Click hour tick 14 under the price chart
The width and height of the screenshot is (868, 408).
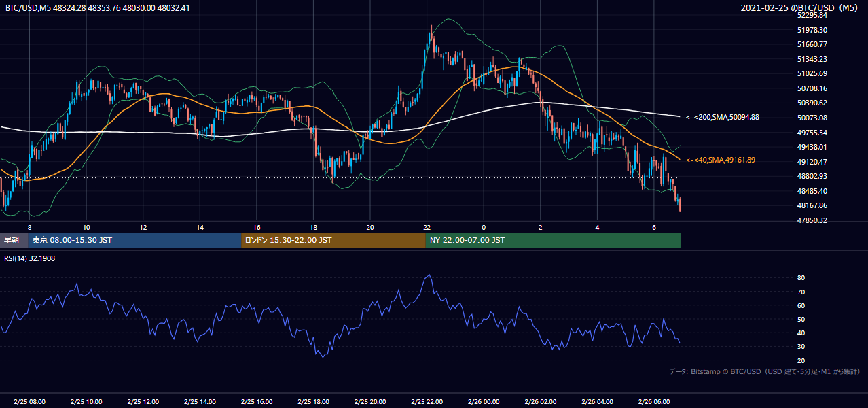[x=200, y=226]
